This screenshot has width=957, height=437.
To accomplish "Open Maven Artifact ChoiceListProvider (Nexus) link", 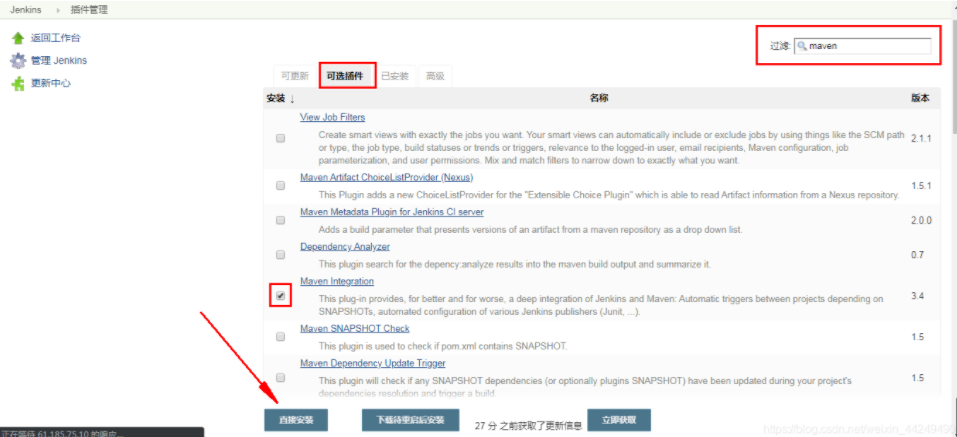I will (x=386, y=178).
